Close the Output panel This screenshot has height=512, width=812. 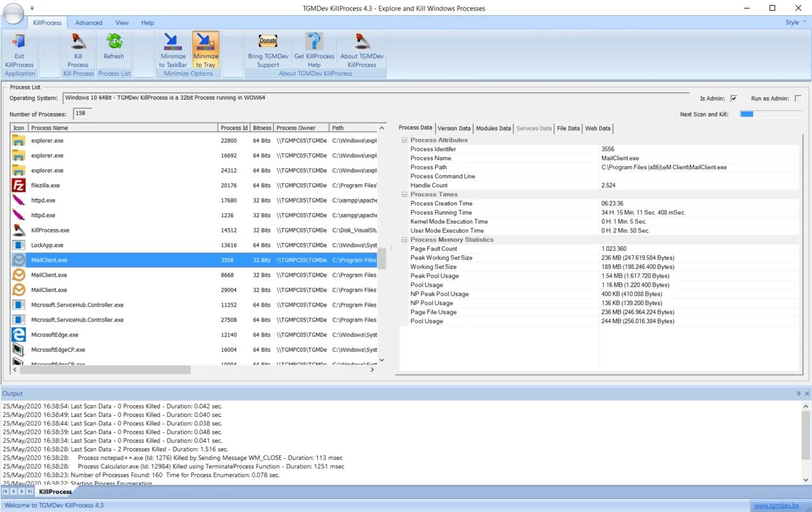point(807,394)
